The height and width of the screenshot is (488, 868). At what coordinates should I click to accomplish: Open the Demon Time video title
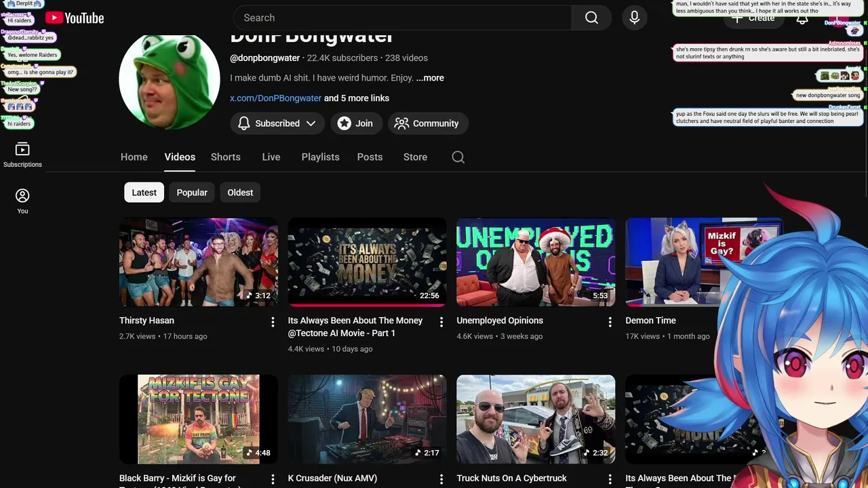[650, 321]
